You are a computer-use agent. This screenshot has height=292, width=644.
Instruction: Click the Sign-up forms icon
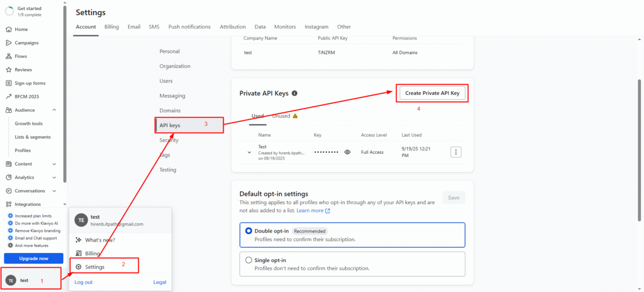click(x=9, y=83)
